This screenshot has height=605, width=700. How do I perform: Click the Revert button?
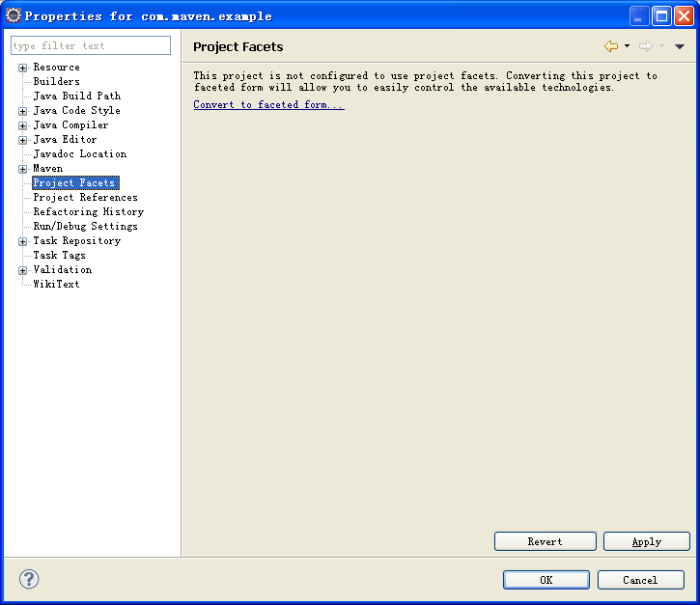click(546, 541)
